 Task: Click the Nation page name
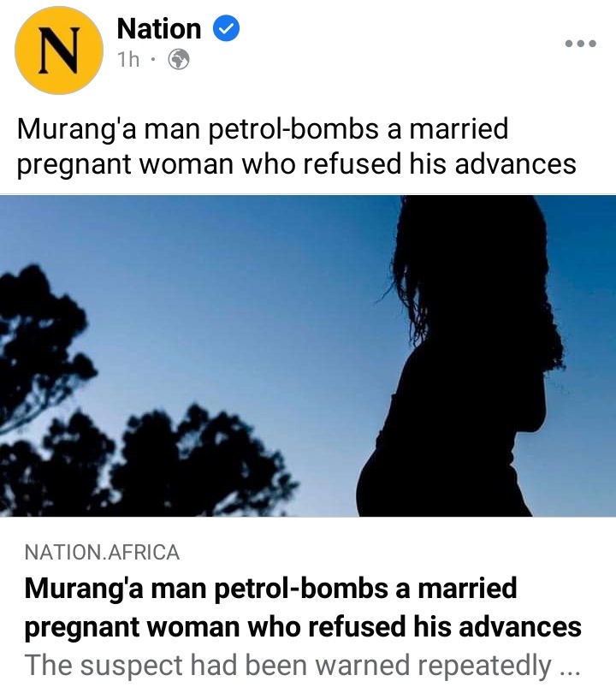click(x=159, y=29)
